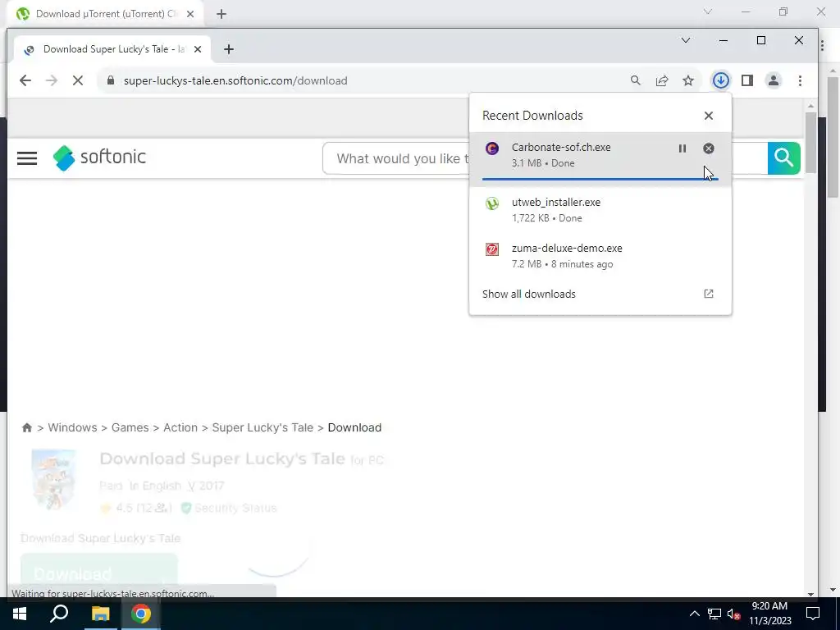Click the Super Lucky's Tale thumbnail

tap(53, 479)
